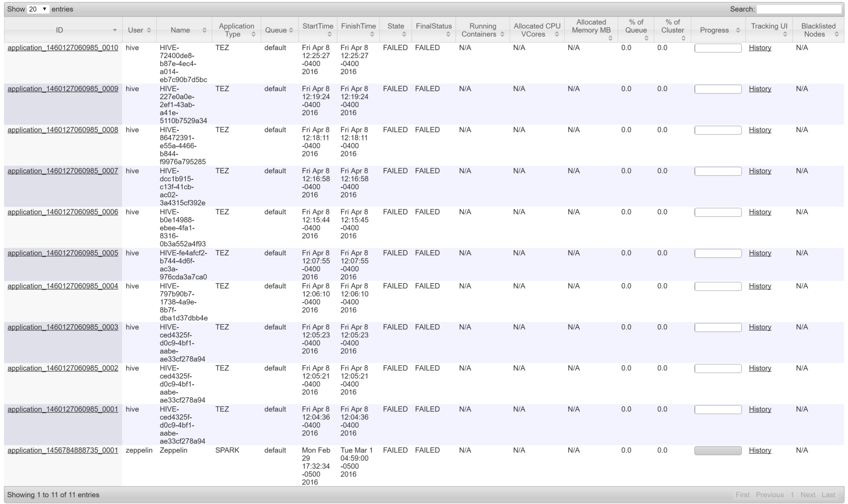Select page 1 in the pagination bar
Viewport: 848px width, 504px height.
(792, 494)
